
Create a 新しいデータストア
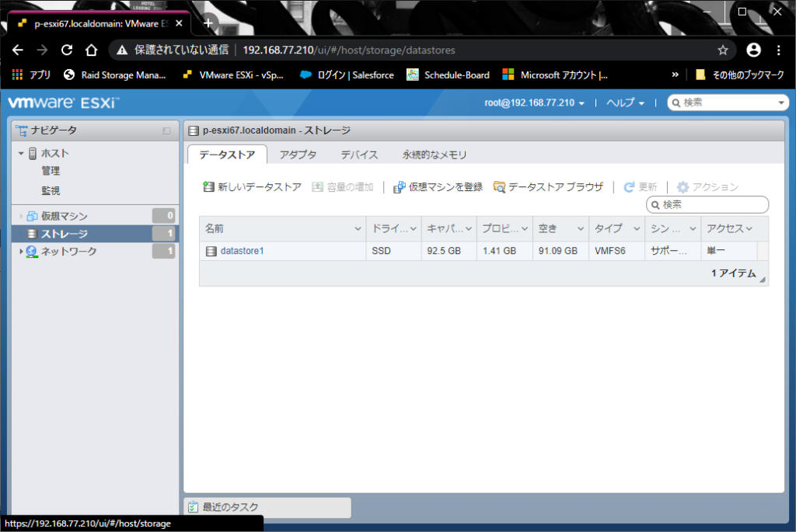click(253, 187)
